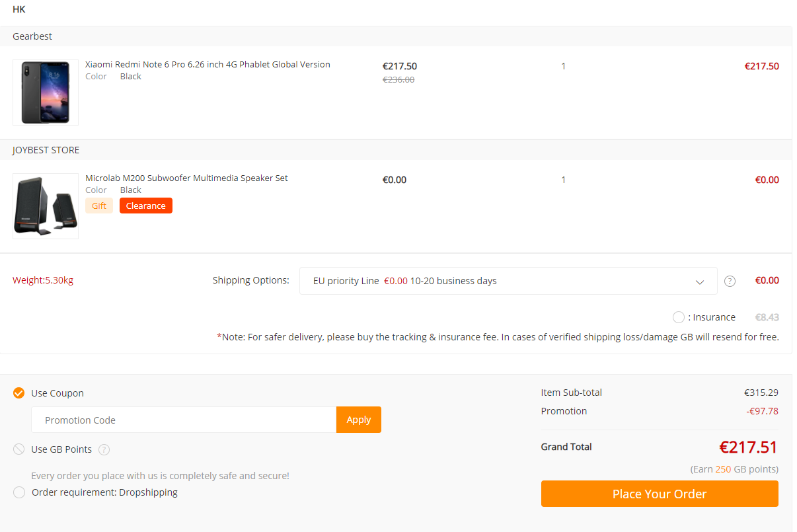Click the shipping options help question icon
The image size is (797, 532).
[x=730, y=281]
